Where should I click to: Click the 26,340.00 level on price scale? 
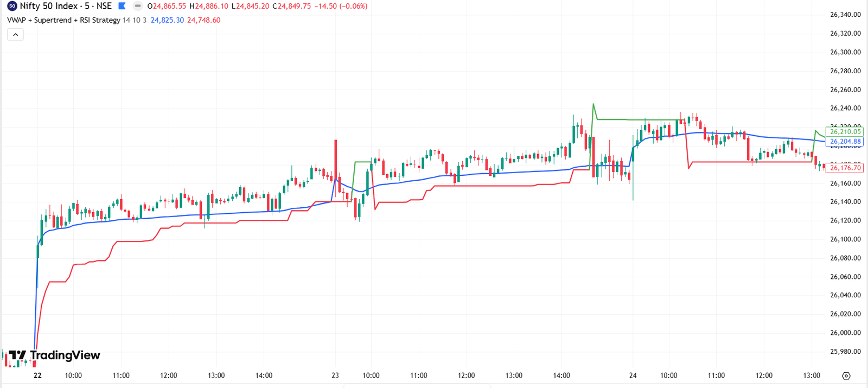coord(845,15)
